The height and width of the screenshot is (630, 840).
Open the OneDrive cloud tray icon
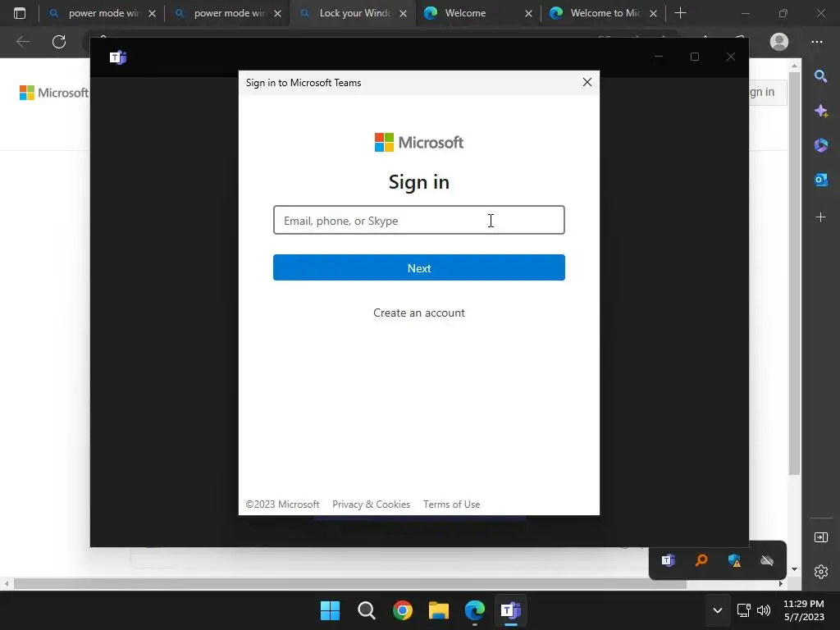pos(767,560)
